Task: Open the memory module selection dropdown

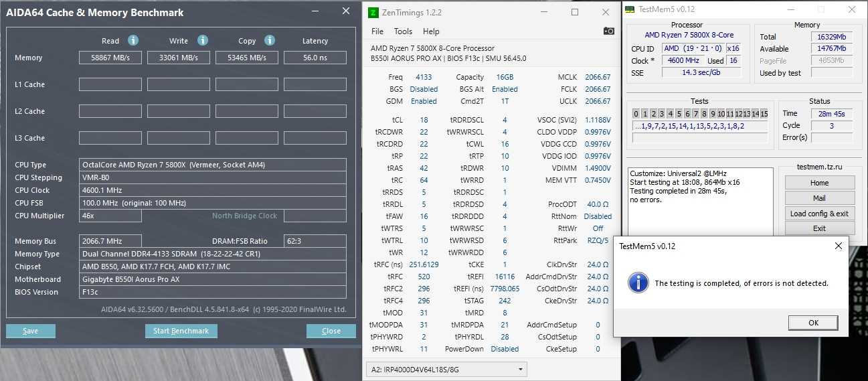Action: [446, 369]
